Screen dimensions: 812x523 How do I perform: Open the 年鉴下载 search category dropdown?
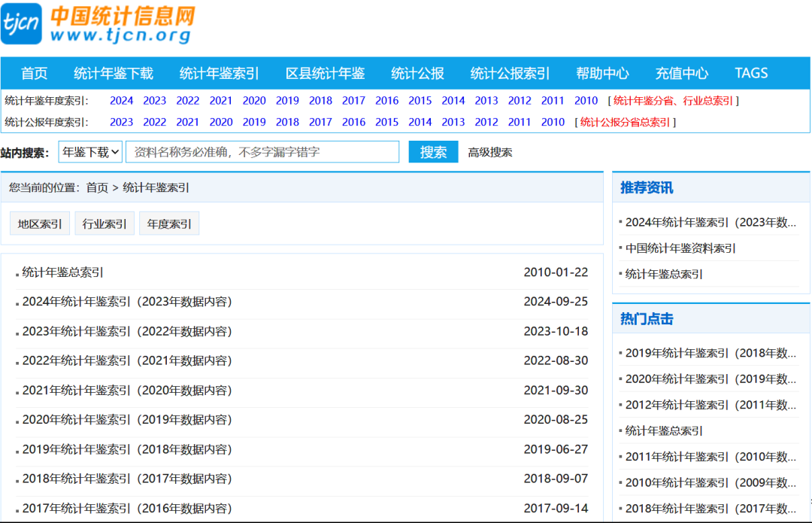coord(90,152)
